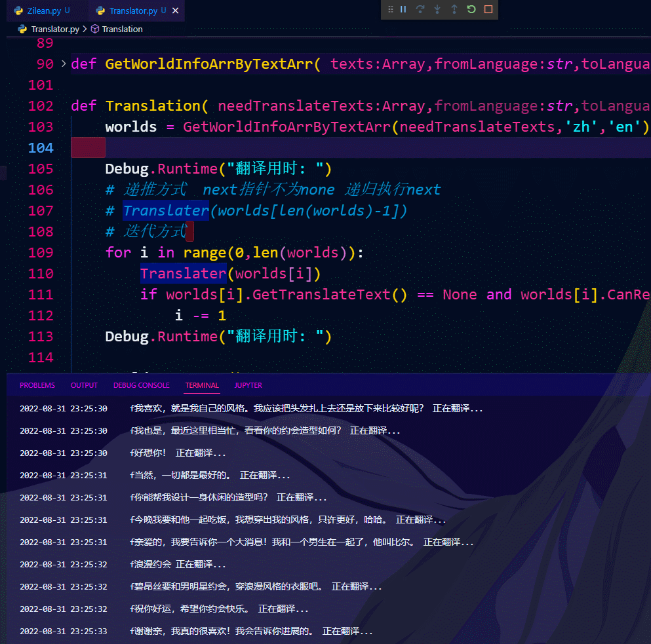Switch to the Zilean.py tab

pos(45,11)
